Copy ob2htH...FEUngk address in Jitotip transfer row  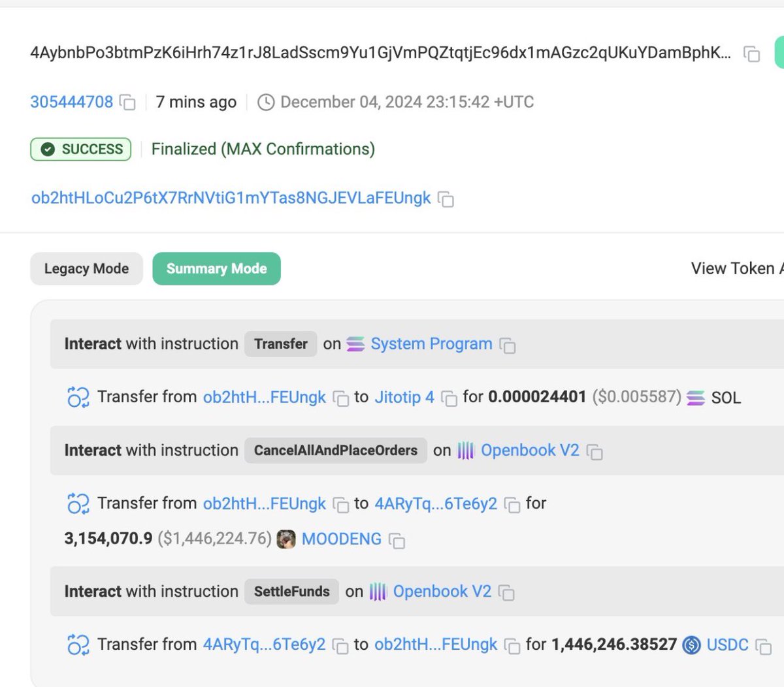tap(341, 398)
